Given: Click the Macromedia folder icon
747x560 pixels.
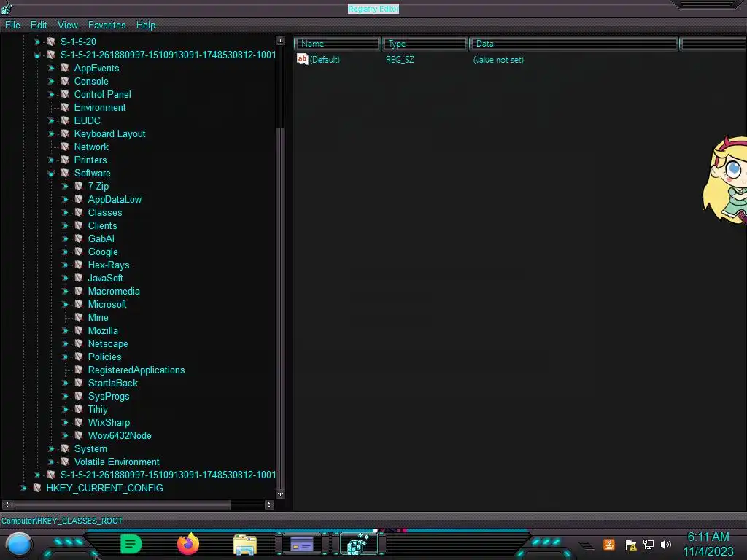Looking at the screenshot, I should pyautogui.click(x=79, y=291).
